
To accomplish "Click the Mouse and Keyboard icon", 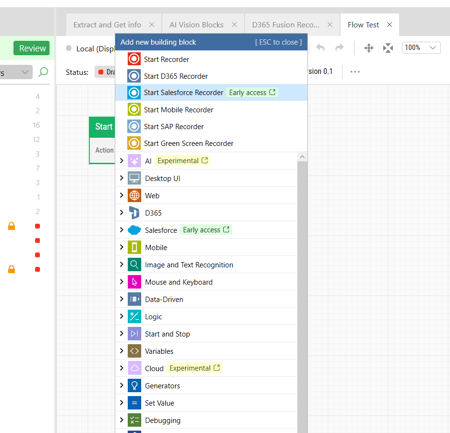I will point(134,282).
